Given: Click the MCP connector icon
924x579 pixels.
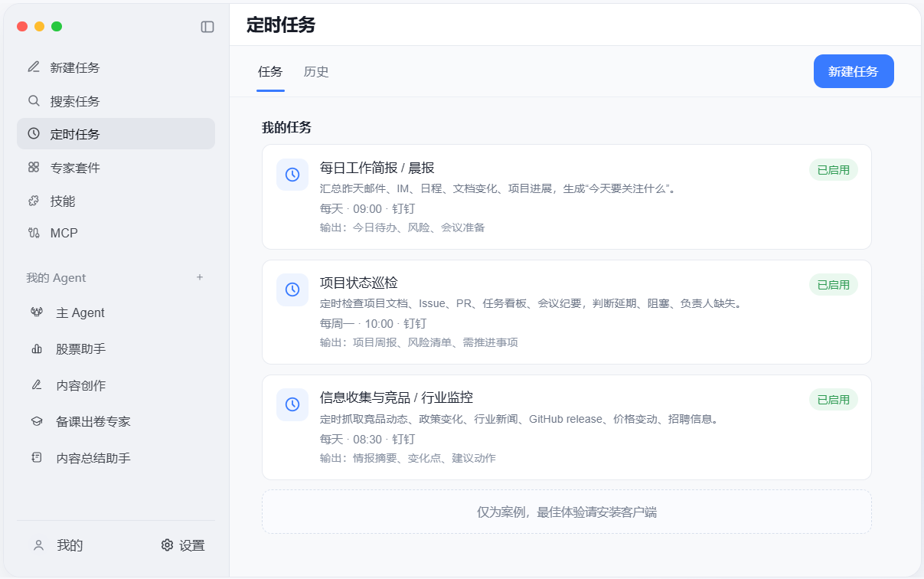Looking at the screenshot, I should pos(34,233).
